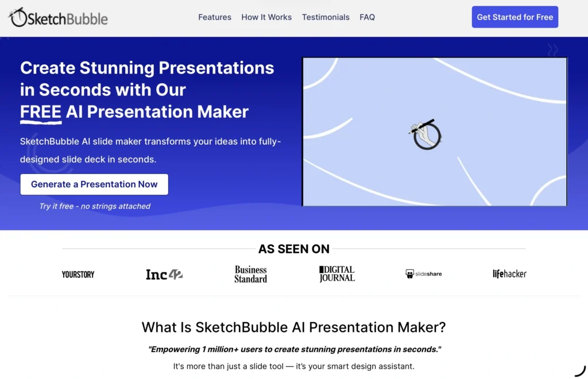Click the YourStory logo

78,274
